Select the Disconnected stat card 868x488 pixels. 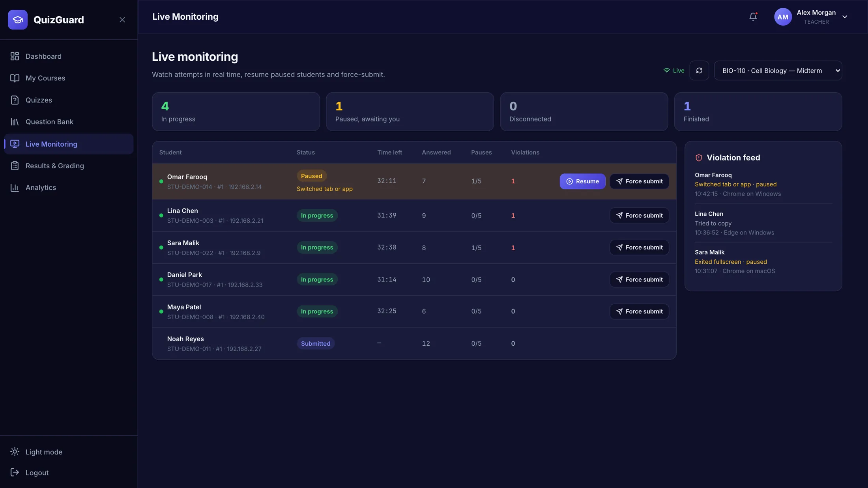coord(584,112)
